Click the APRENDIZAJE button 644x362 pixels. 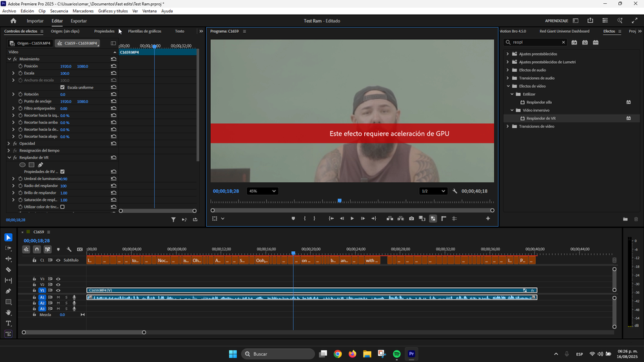pos(556,21)
